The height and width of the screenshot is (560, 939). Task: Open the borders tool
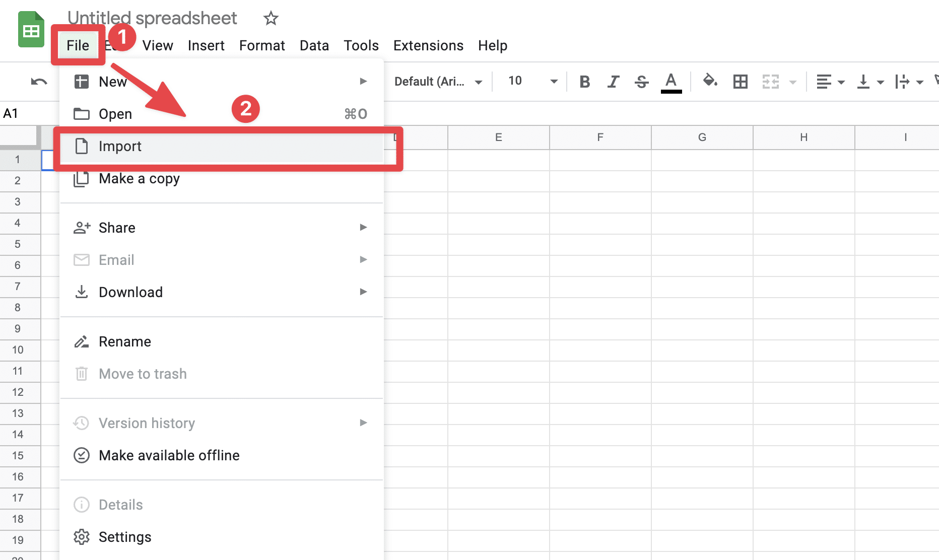coord(740,82)
